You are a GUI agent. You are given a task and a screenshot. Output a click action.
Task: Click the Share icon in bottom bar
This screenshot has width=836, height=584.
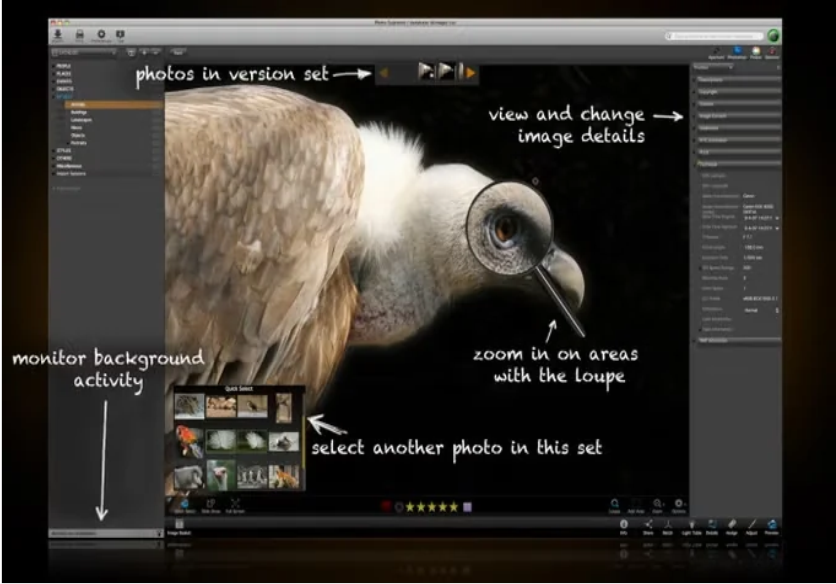(648, 527)
